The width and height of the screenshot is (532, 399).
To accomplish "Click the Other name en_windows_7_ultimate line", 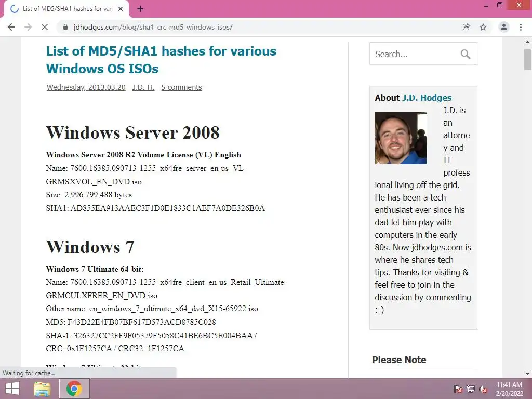I will (x=152, y=309).
